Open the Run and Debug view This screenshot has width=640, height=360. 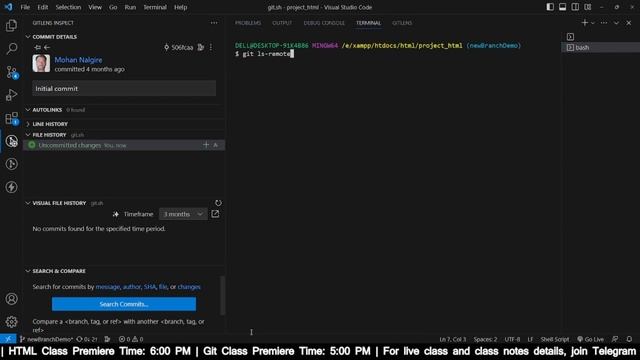[11, 95]
